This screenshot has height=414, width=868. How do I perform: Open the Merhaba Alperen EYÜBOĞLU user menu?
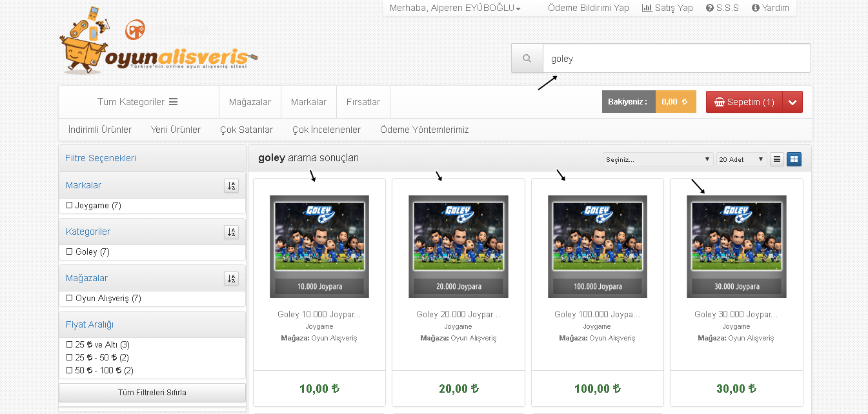[455, 8]
